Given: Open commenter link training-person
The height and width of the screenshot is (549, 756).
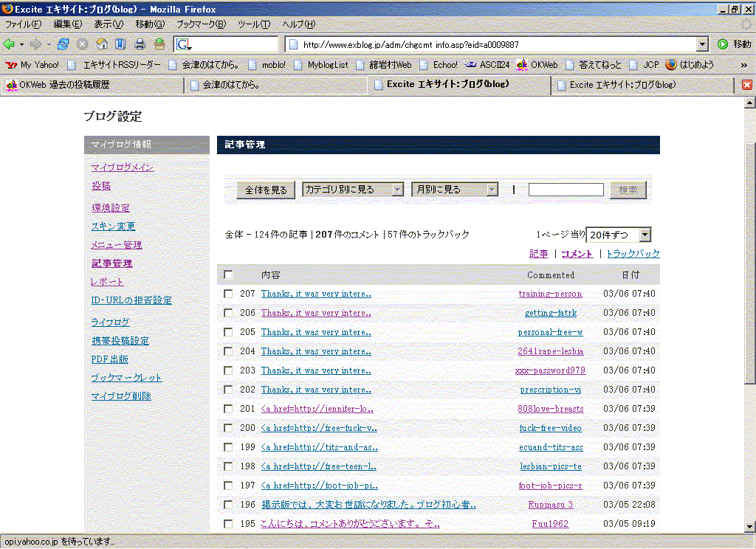Looking at the screenshot, I should [x=550, y=294].
